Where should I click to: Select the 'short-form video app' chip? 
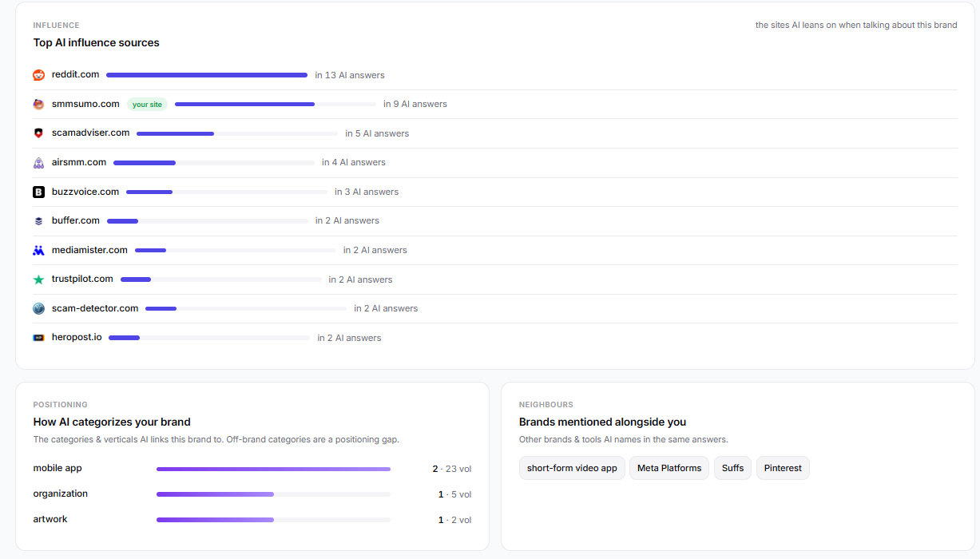click(x=572, y=468)
